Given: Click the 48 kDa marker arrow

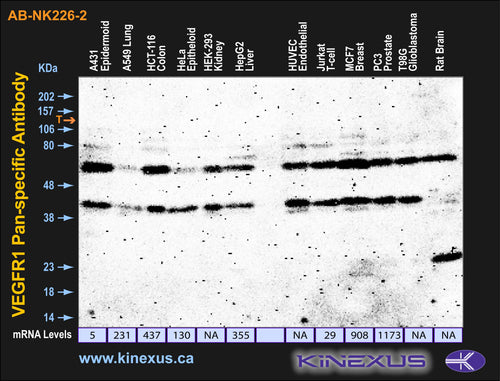Looking at the screenshot, I should 65,185.
